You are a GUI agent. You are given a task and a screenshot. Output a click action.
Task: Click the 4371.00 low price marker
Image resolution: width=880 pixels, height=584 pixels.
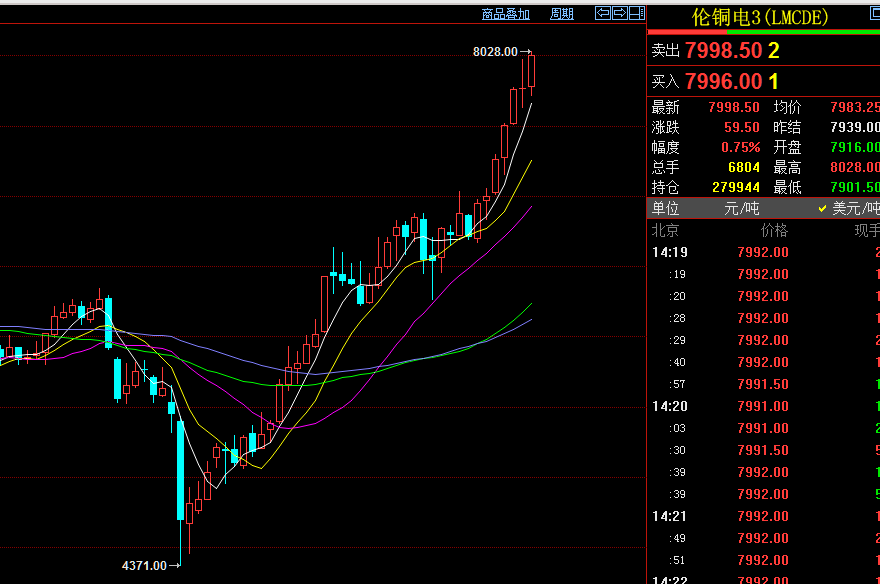coord(144,566)
